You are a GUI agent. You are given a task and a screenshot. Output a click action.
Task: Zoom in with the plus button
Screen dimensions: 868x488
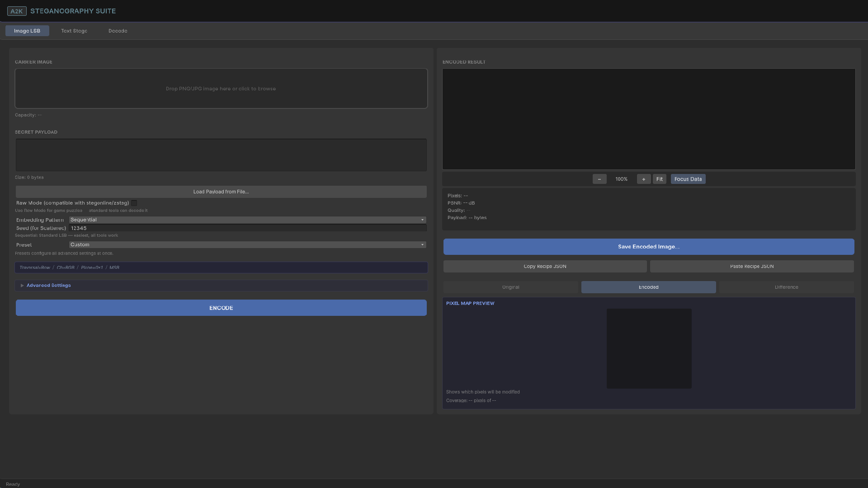[643, 179]
